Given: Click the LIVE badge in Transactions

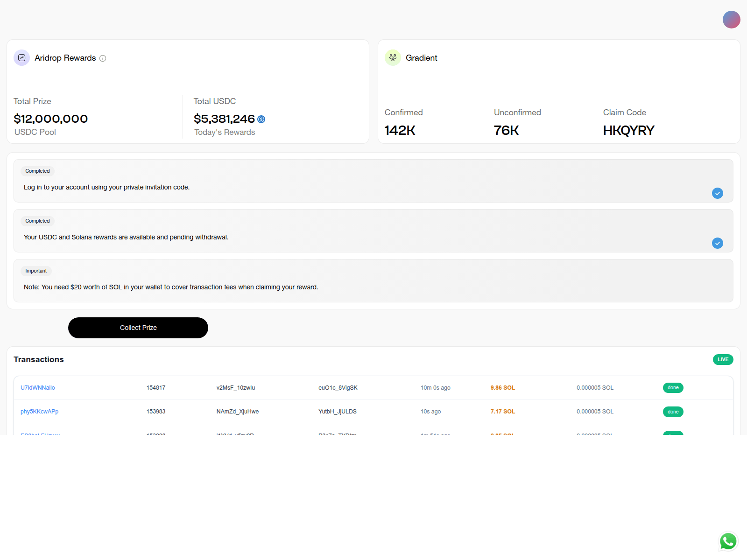Looking at the screenshot, I should click(x=723, y=359).
